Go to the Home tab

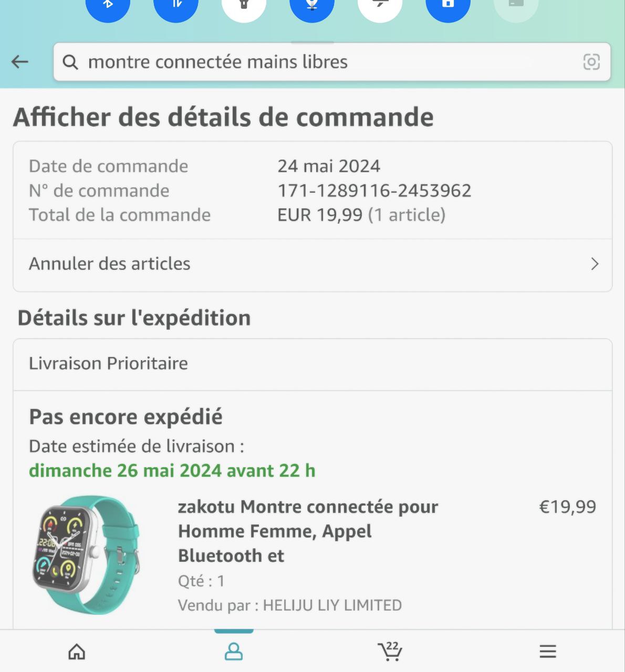[77, 652]
